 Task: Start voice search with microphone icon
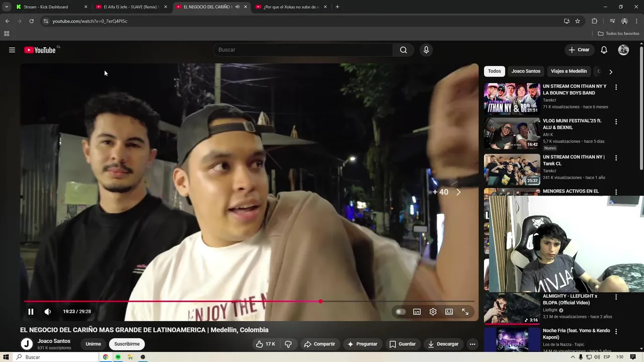tap(426, 50)
